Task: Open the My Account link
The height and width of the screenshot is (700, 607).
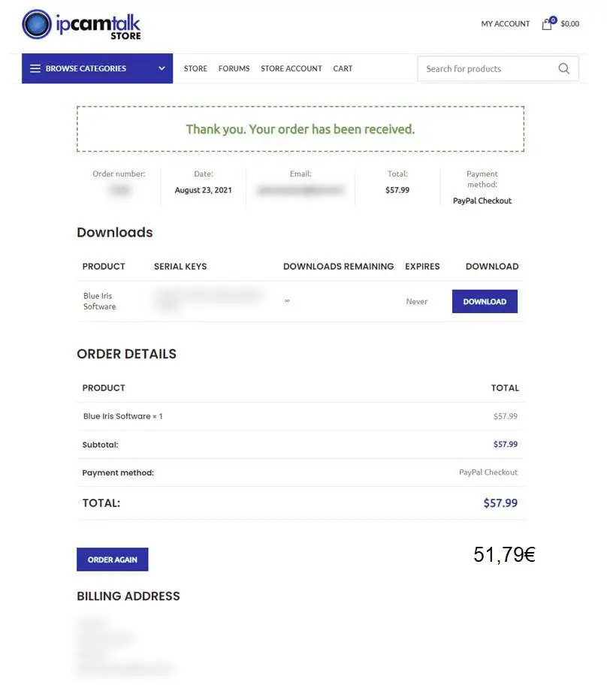Action: [505, 24]
